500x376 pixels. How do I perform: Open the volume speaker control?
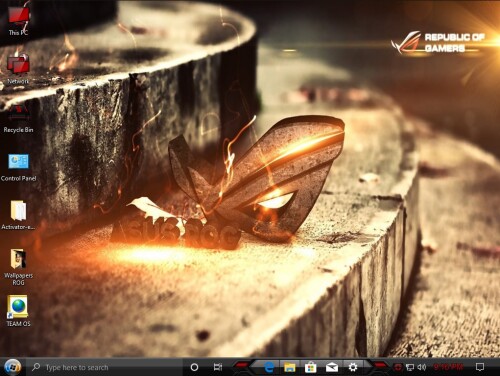(422, 367)
